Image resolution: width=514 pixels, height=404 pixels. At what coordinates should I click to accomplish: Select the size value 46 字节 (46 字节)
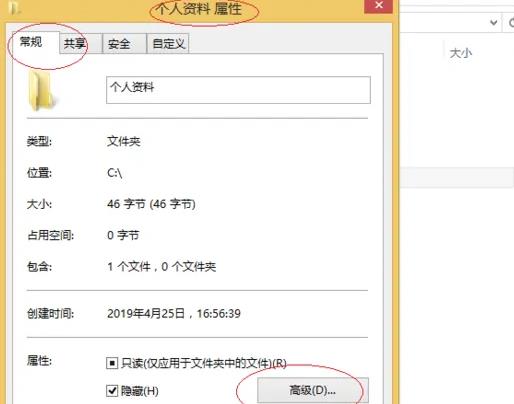click(151, 204)
